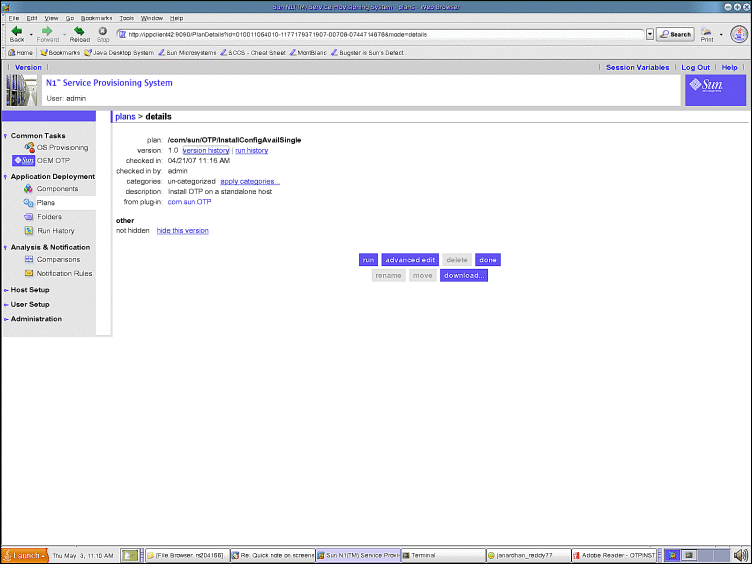Expand the Host Setup section
The height and width of the screenshot is (564, 752).
pos(6,290)
